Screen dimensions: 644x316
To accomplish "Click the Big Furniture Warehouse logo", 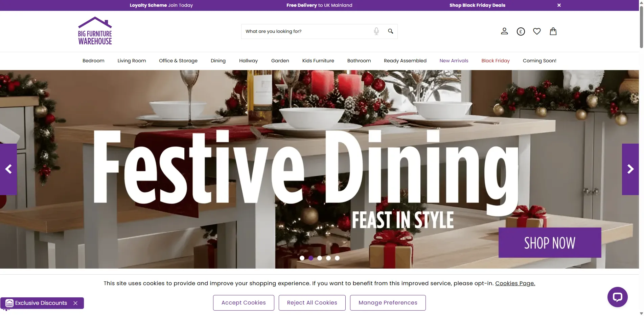I will tap(95, 31).
